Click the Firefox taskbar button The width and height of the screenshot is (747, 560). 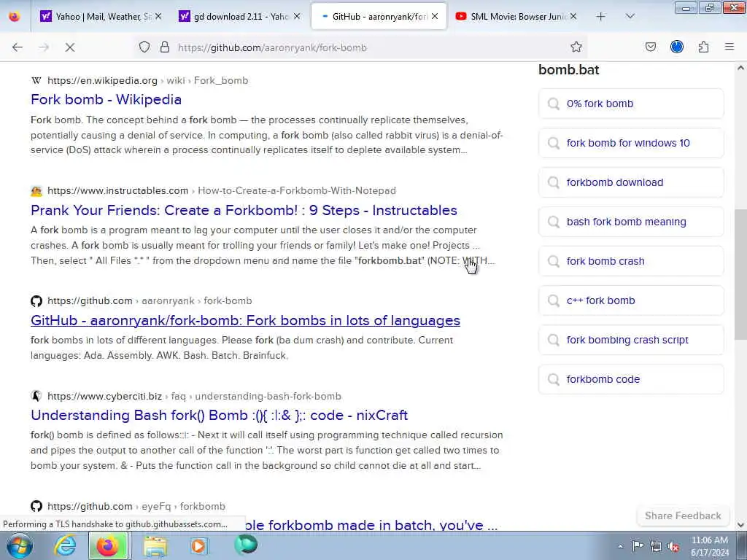click(x=108, y=545)
